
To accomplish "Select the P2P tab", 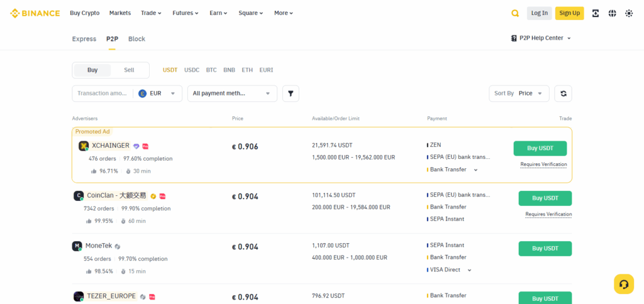I will click(x=112, y=39).
